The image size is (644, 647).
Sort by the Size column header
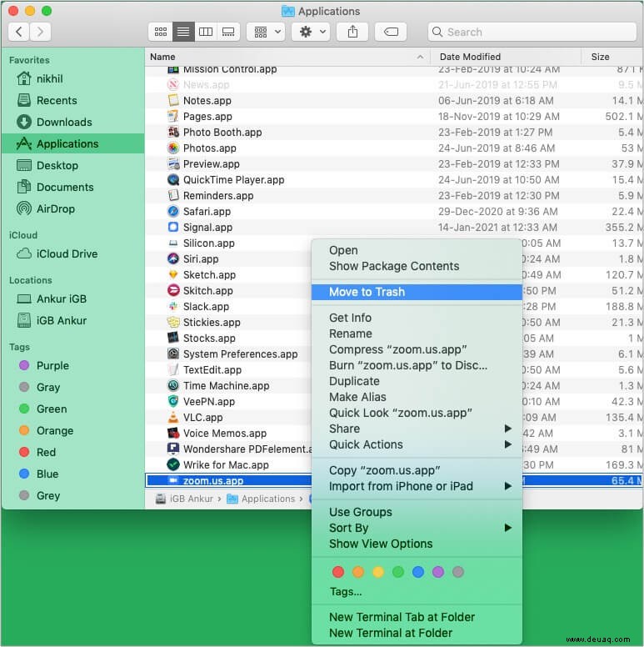coord(612,57)
